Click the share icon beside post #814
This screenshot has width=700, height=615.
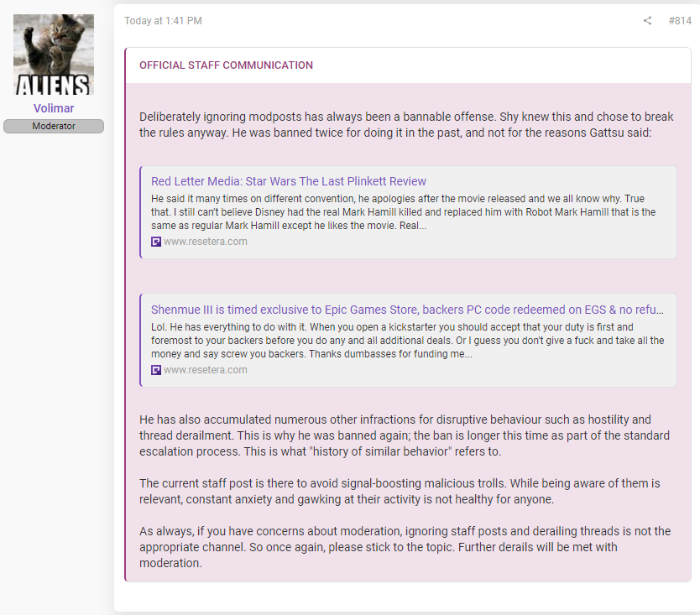tap(647, 20)
